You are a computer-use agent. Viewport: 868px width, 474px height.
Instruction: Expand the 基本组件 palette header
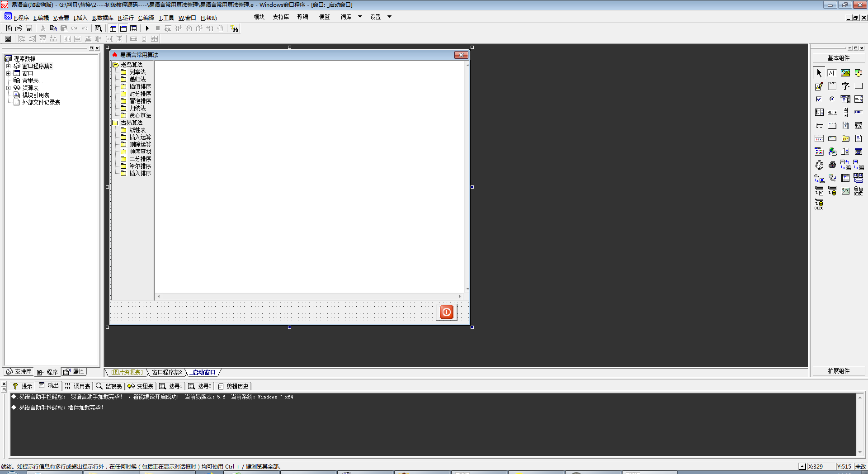tap(839, 58)
